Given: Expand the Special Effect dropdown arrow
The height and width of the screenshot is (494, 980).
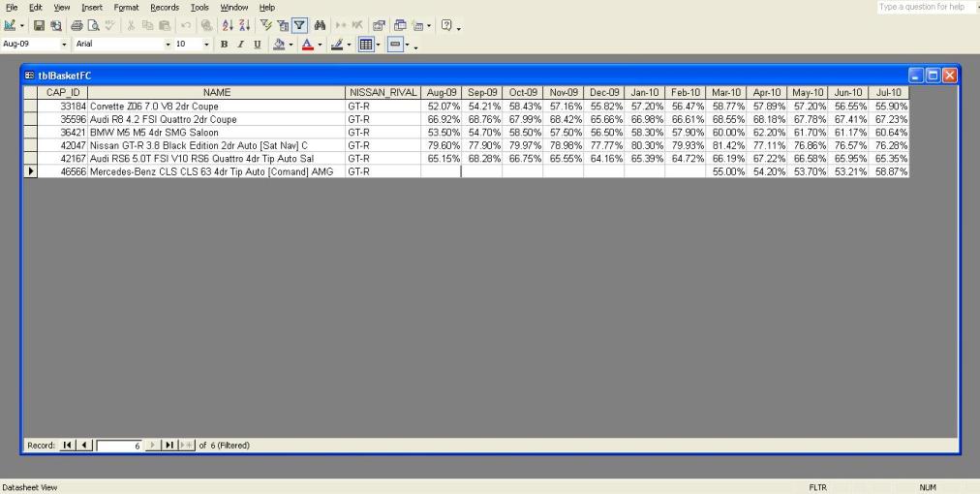Looking at the screenshot, I should click(408, 45).
